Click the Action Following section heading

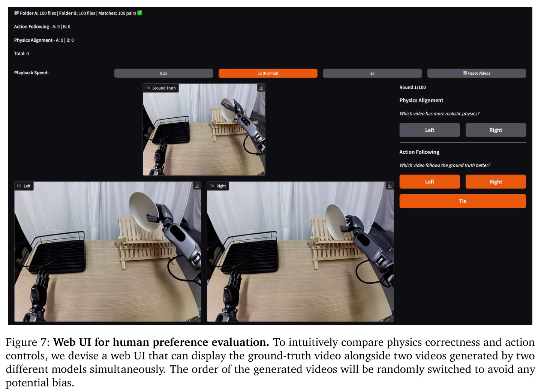pyautogui.click(x=419, y=152)
